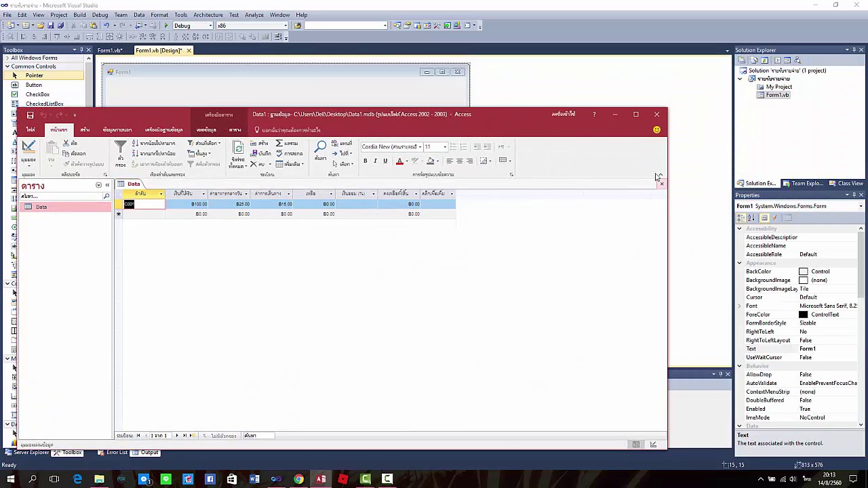This screenshot has width=868, height=488.
Task: Open the Error List tab at bottom
Action: 113,452
